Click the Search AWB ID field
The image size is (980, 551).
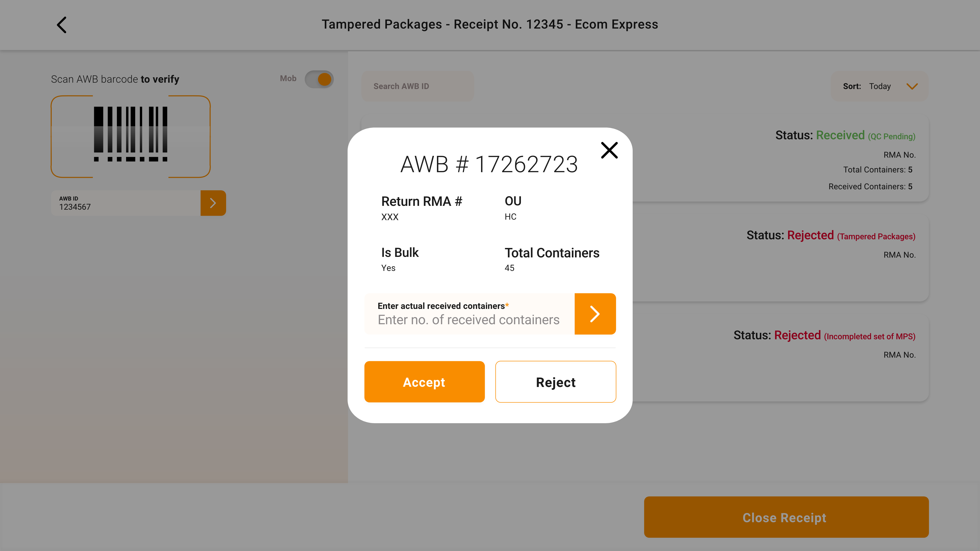click(417, 86)
